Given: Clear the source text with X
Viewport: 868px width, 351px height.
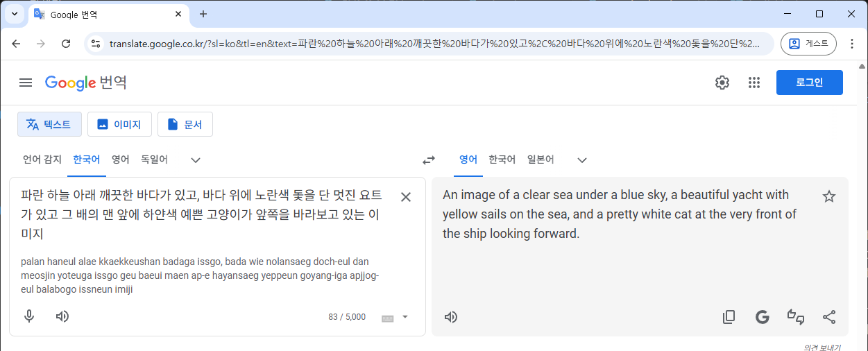Looking at the screenshot, I should (406, 197).
